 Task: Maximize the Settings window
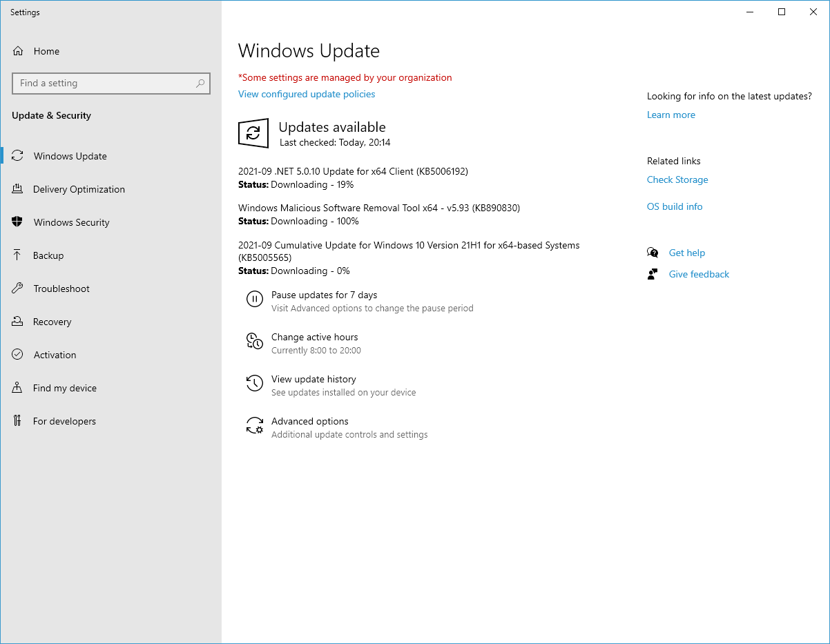click(782, 12)
